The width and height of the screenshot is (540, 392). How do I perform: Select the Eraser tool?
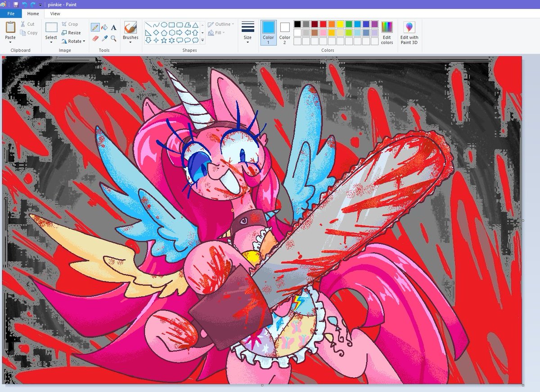click(95, 39)
